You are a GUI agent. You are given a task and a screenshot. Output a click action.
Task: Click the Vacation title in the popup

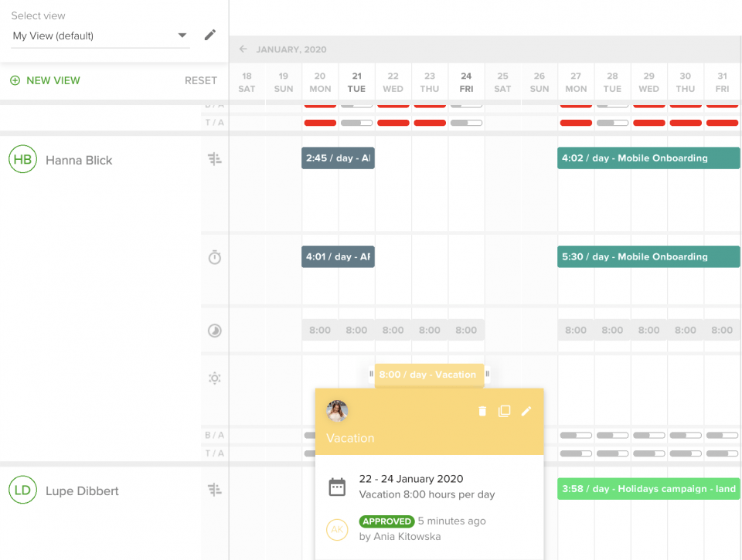[350, 438]
